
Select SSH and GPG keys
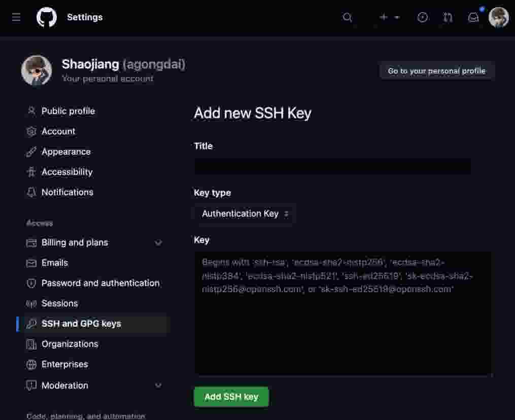coord(81,324)
